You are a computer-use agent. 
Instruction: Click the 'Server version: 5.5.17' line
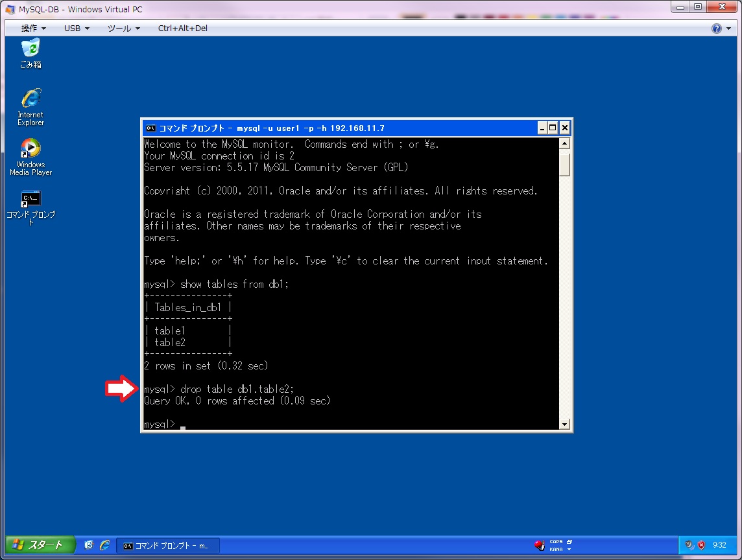click(276, 167)
